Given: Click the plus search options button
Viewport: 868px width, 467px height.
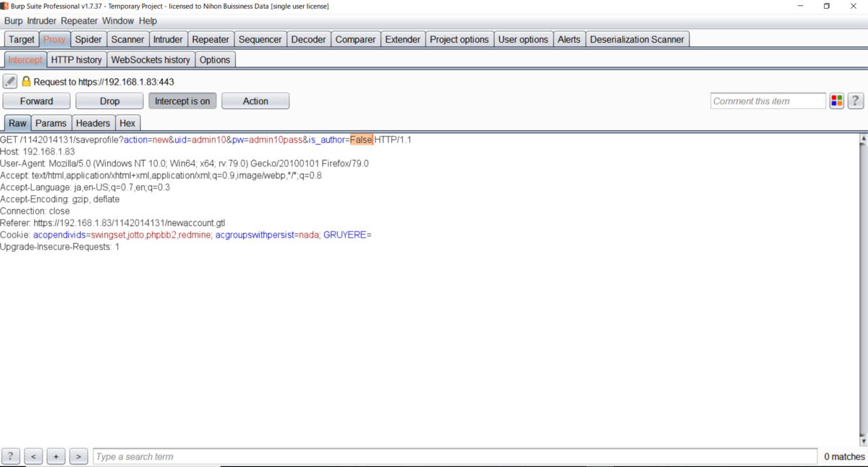Looking at the screenshot, I should (56, 456).
